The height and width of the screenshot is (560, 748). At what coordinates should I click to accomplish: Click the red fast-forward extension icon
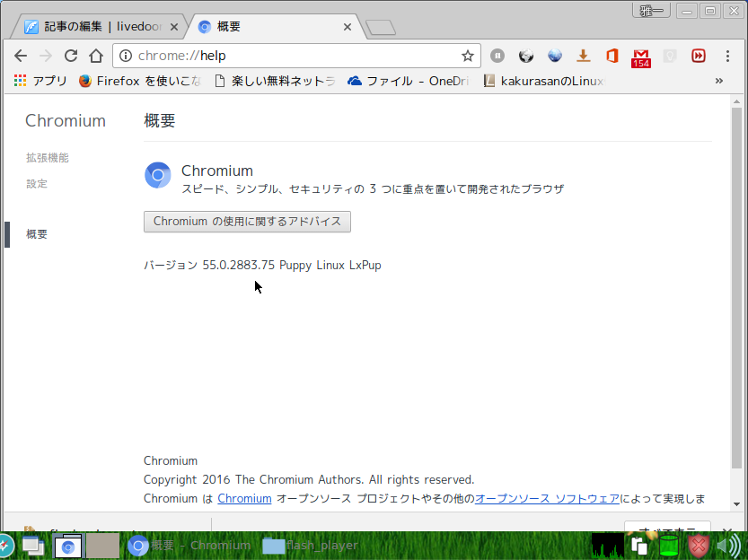pos(699,56)
